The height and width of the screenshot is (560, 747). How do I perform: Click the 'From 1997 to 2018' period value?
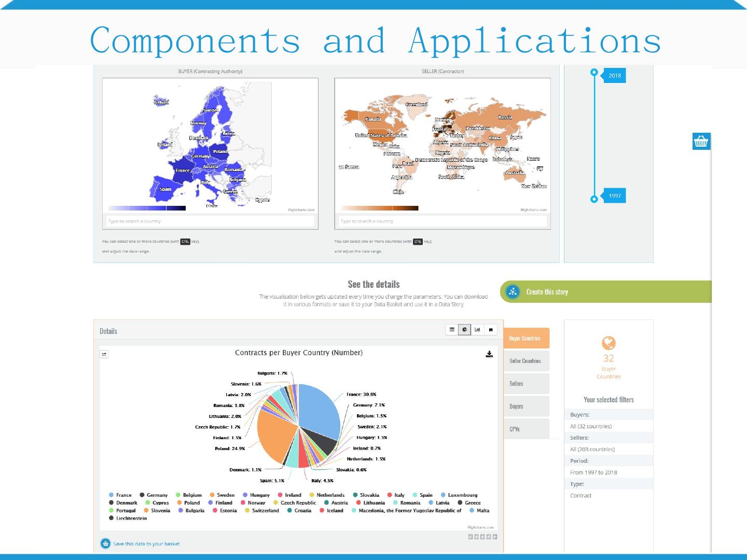[593, 472]
